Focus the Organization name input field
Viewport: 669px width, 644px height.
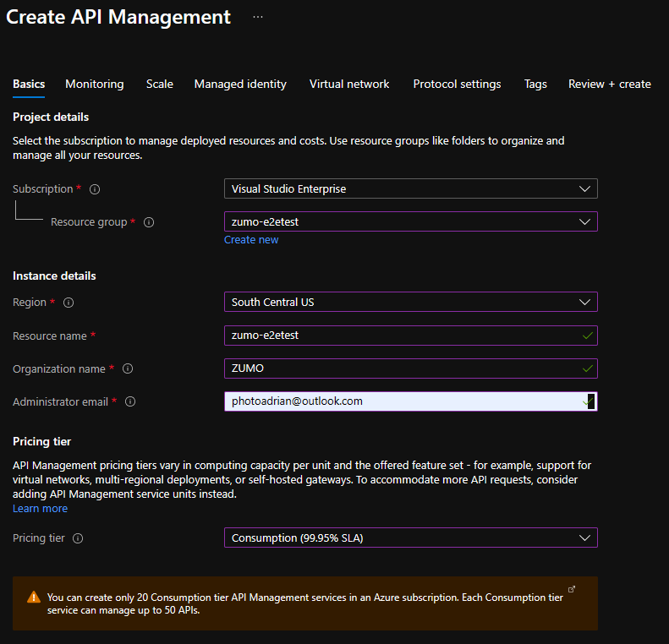pos(411,368)
